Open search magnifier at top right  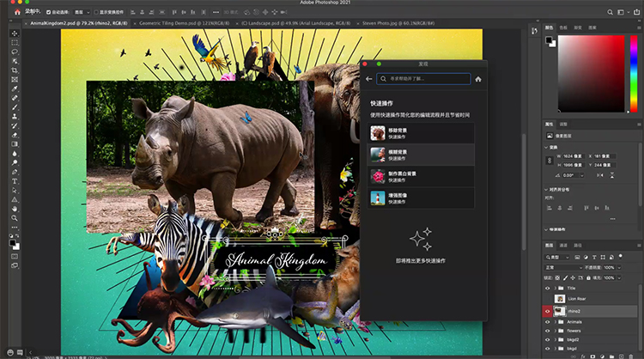point(611,12)
